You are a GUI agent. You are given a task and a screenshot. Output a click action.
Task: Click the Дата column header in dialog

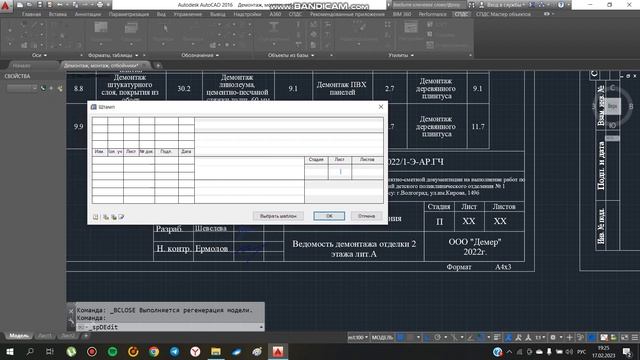pos(186,151)
